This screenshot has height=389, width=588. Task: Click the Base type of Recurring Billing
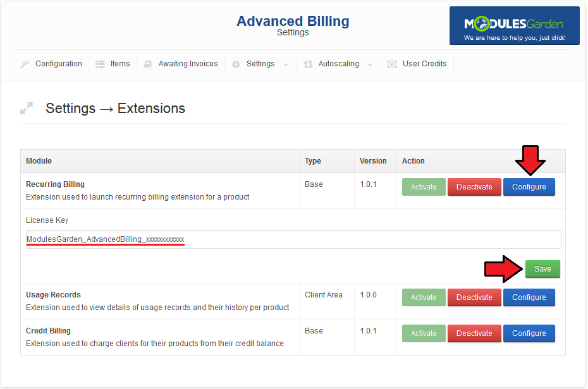click(314, 184)
